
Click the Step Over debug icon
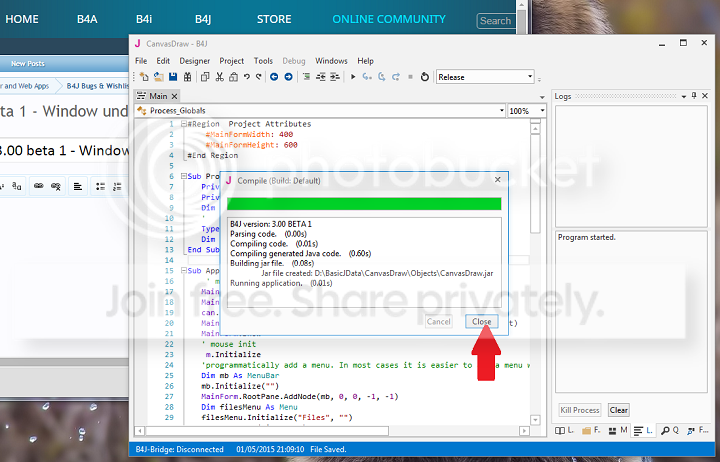[382, 77]
